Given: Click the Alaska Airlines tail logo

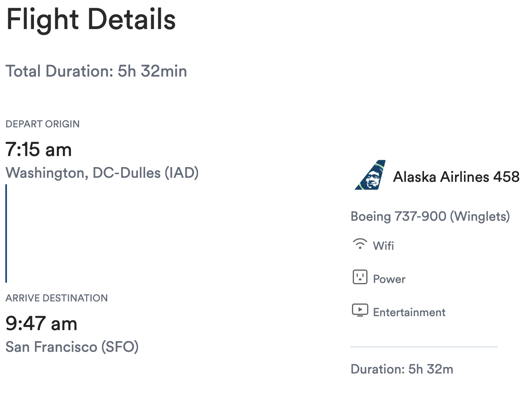Looking at the screenshot, I should [370, 175].
